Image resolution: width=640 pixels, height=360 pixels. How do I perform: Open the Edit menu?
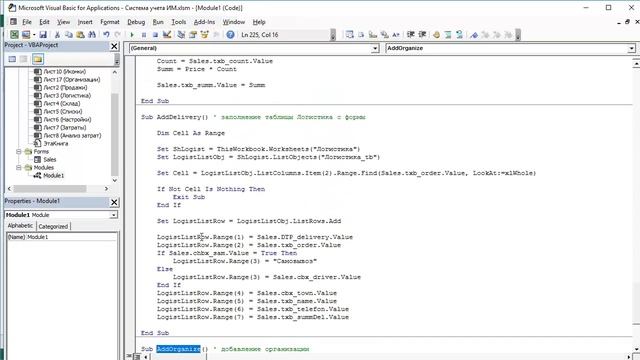44,22
